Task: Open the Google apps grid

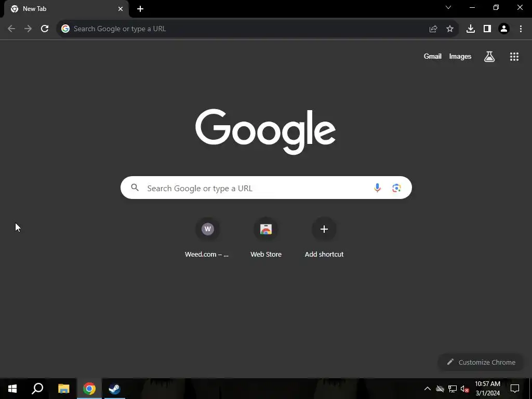Action: (x=514, y=57)
